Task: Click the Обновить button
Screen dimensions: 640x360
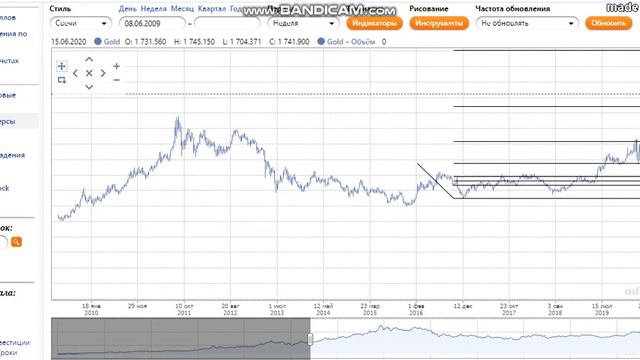Action: 609,23
